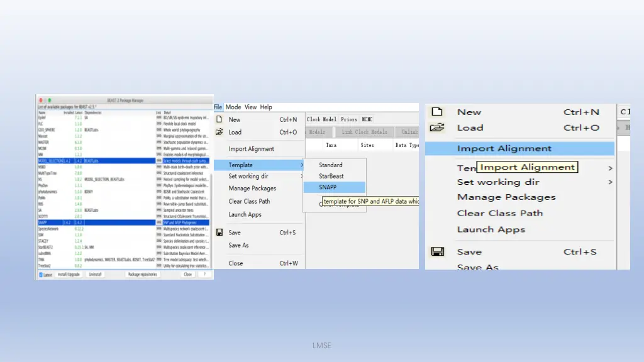
Task: Select highlighted Import Alignment in the right menu
Action: click(x=519, y=148)
